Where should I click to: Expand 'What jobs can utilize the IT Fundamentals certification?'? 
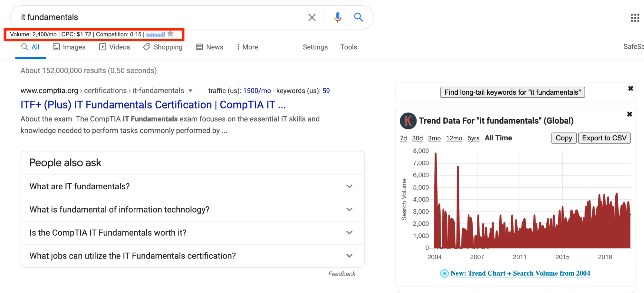pos(193,256)
